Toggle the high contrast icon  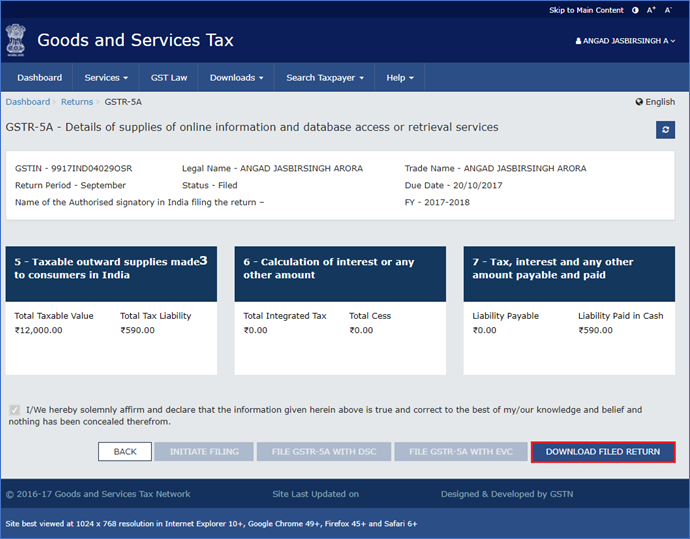pyautogui.click(x=635, y=10)
